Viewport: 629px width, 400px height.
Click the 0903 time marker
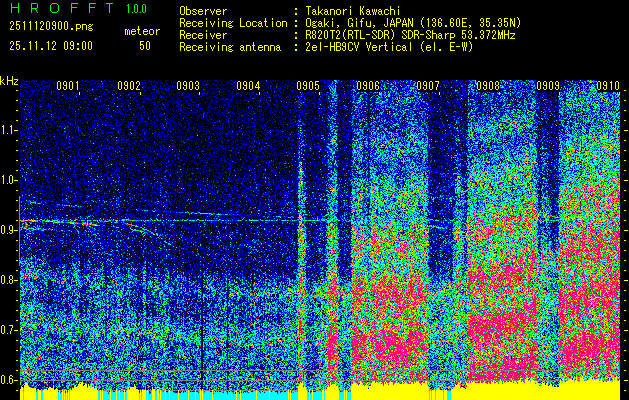pos(188,85)
